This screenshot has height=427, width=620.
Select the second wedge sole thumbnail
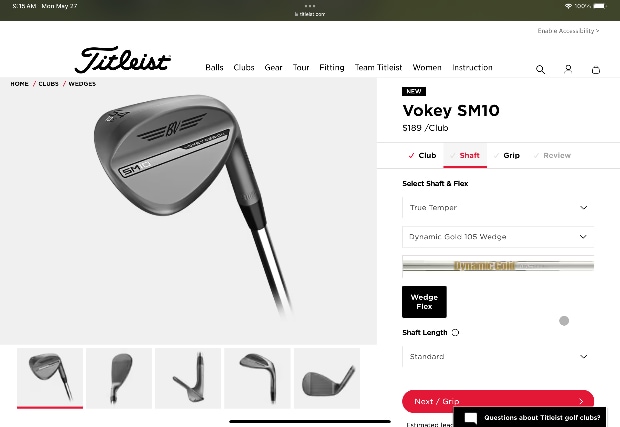tap(119, 378)
